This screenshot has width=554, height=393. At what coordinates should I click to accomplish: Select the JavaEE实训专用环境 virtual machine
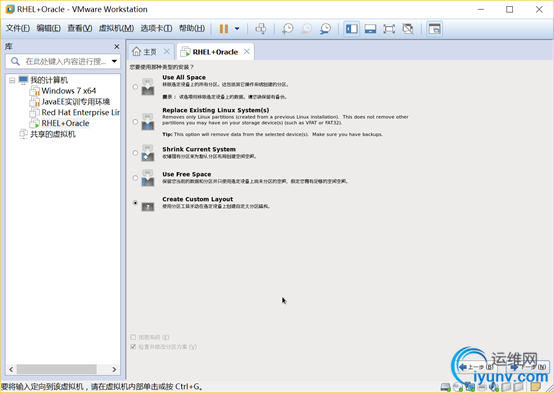coord(76,102)
